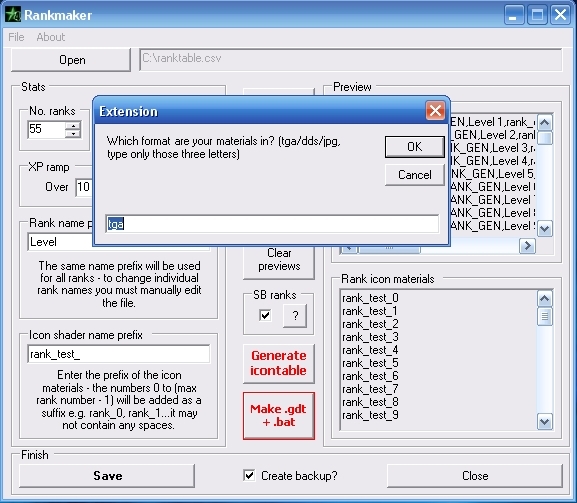Select rank_test_6 in materials list

[x=370, y=376]
